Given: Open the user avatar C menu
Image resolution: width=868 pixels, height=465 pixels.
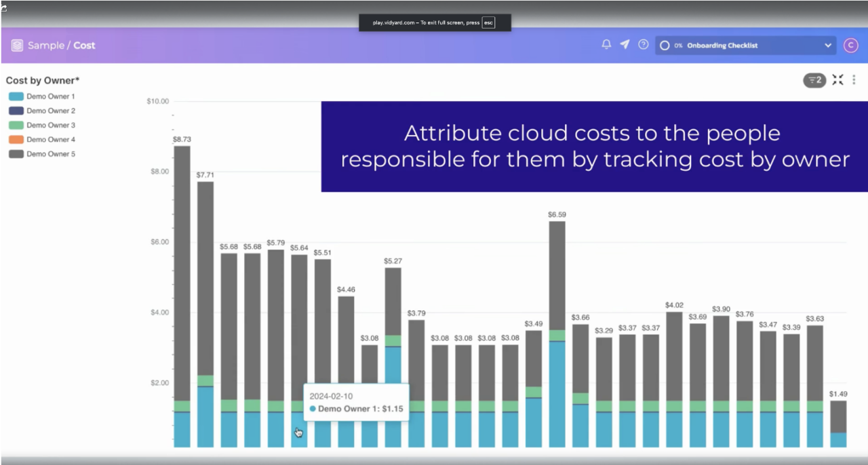Looking at the screenshot, I should point(850,45).
